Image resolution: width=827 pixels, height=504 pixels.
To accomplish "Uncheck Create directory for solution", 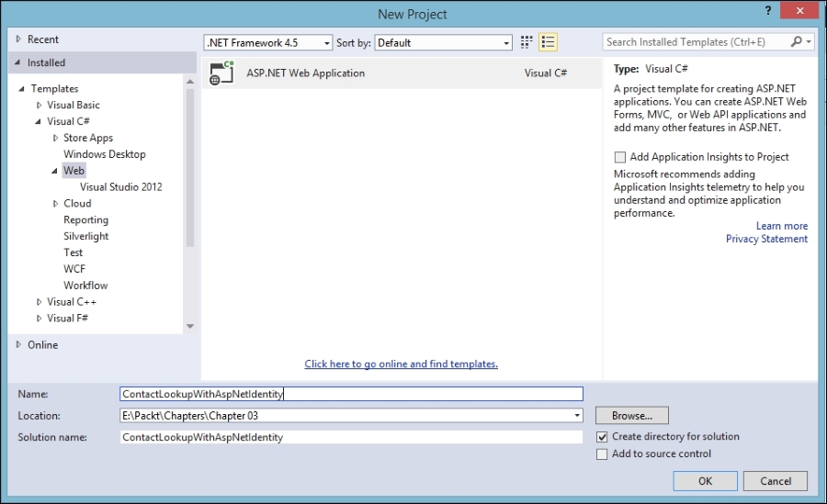I will [602, 437].
